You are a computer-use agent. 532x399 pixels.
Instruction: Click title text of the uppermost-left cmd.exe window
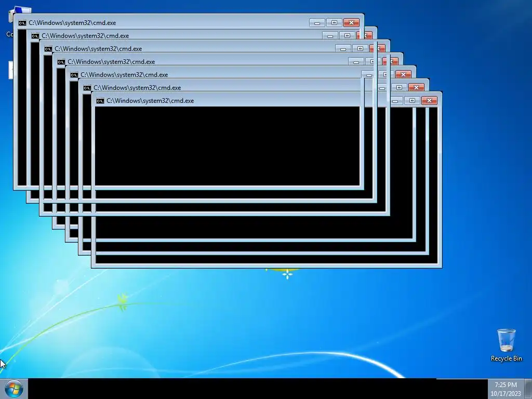click(72, 23)
